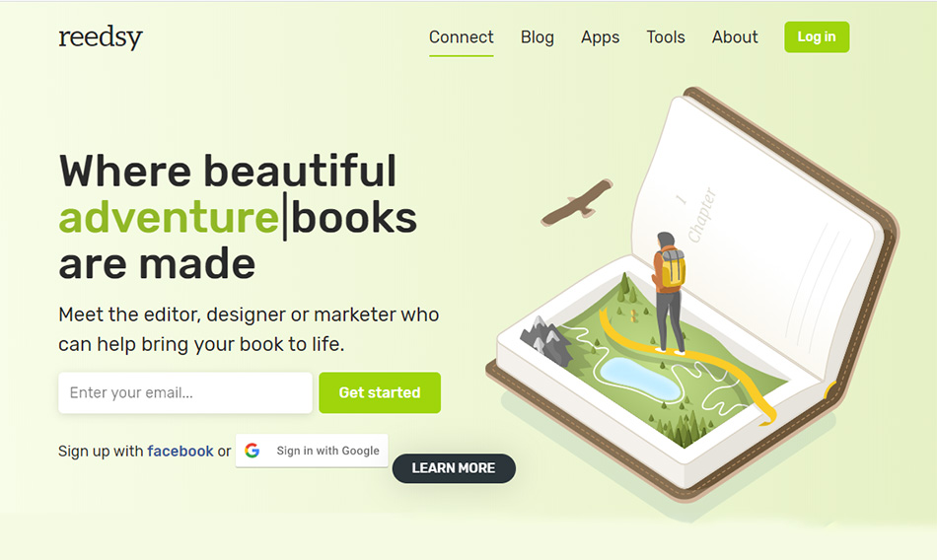This screenshot has width=937, height=560.
Task: Focus the Enter your email field
Action: click(x=185, y=392)
